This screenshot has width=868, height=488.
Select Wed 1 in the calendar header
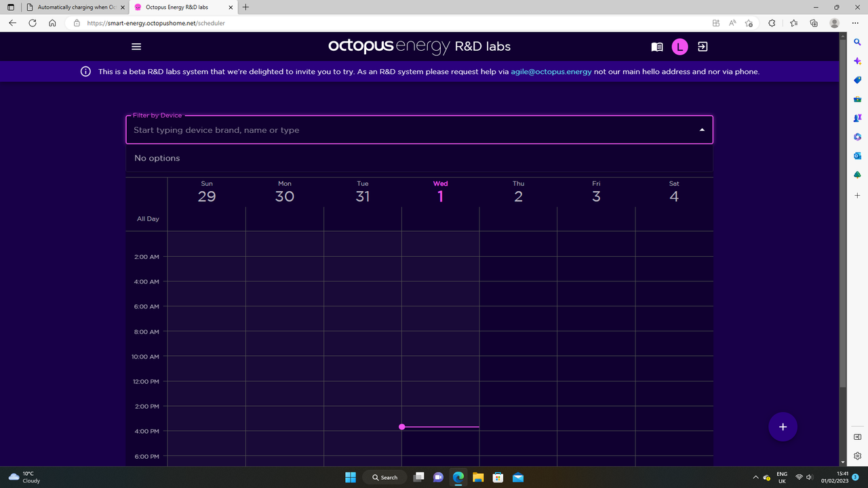coord(440,192)
